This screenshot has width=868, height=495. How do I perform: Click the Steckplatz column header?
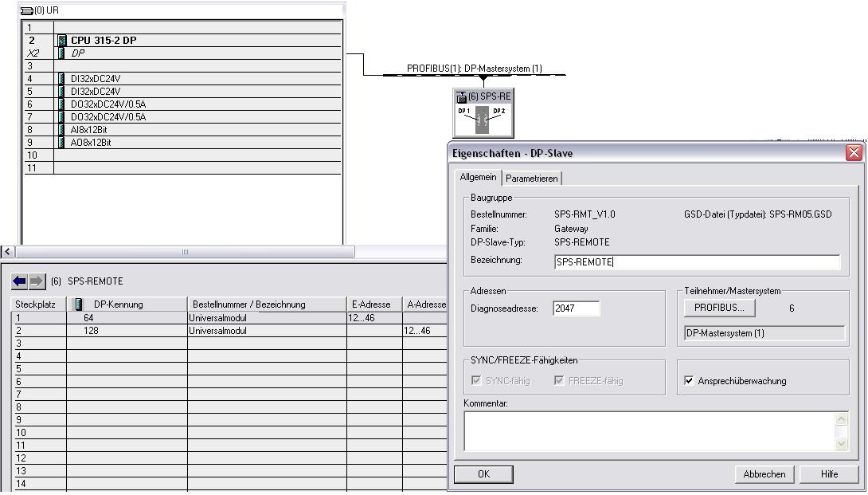tap(39, 304)
